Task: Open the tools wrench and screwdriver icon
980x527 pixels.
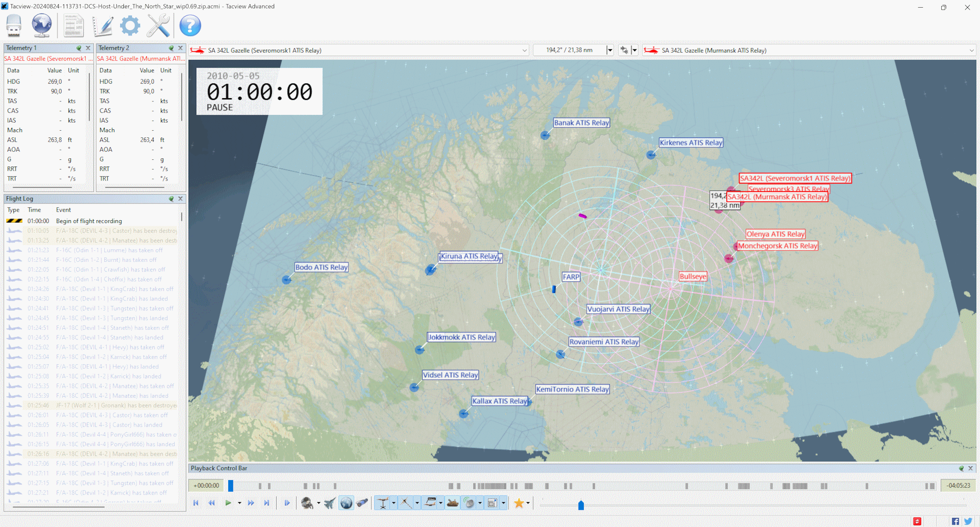Action: click(x=158, y=25)
